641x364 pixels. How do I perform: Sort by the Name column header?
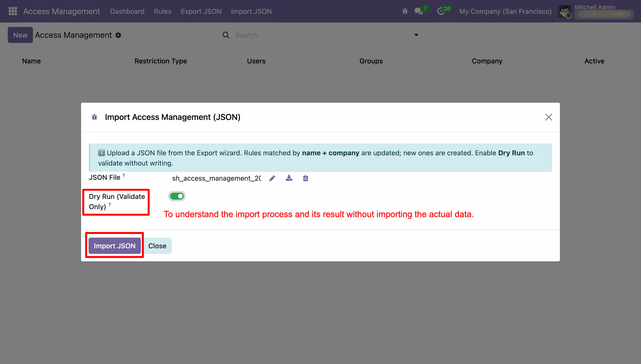31,61
